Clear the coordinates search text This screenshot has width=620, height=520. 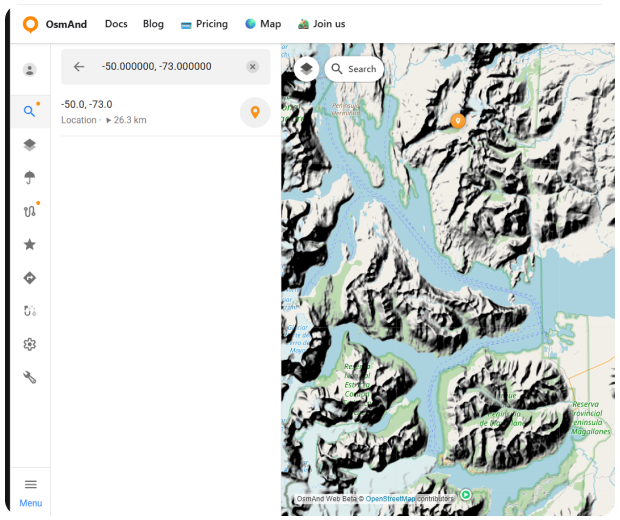coord(253,67)
